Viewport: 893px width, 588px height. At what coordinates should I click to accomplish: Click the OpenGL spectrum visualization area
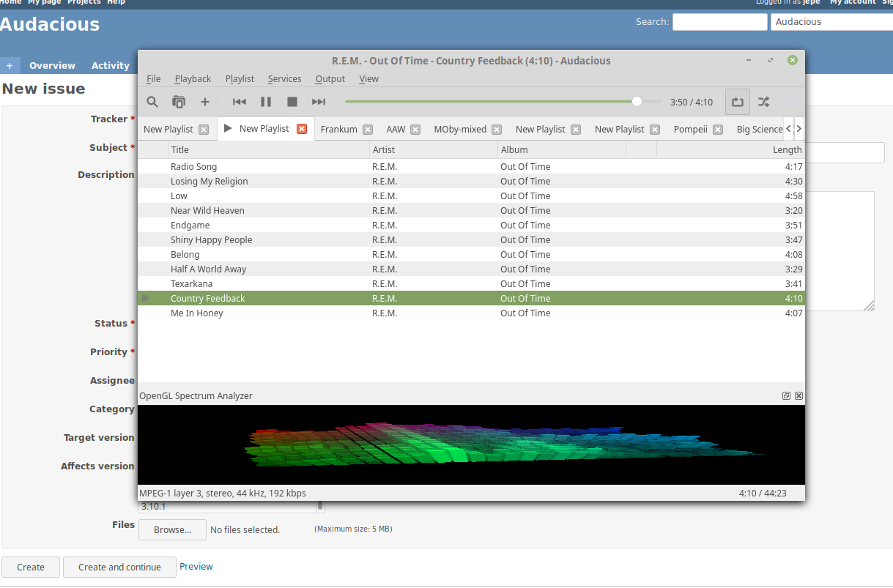pyautogui.click(x=471, y=444)
